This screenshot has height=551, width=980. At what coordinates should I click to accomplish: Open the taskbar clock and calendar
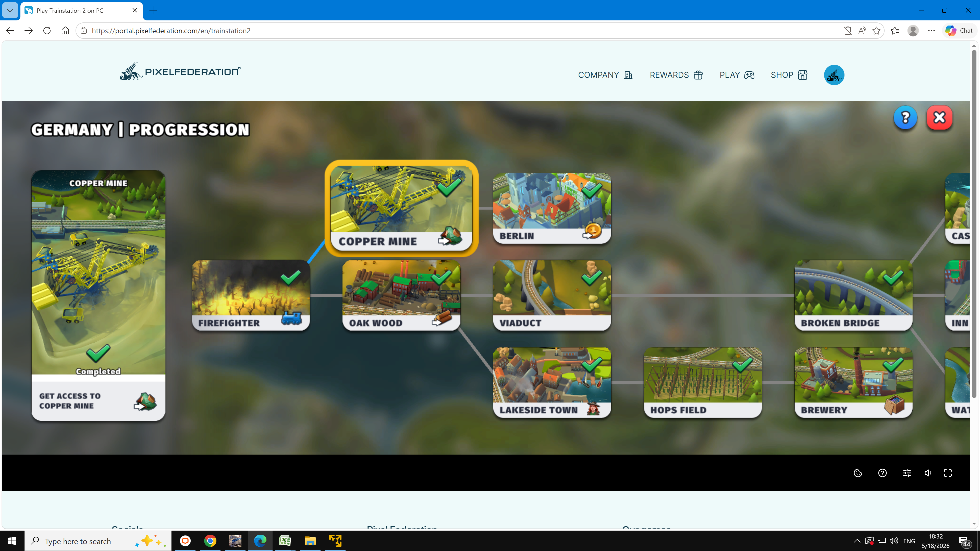coord(936,541)
